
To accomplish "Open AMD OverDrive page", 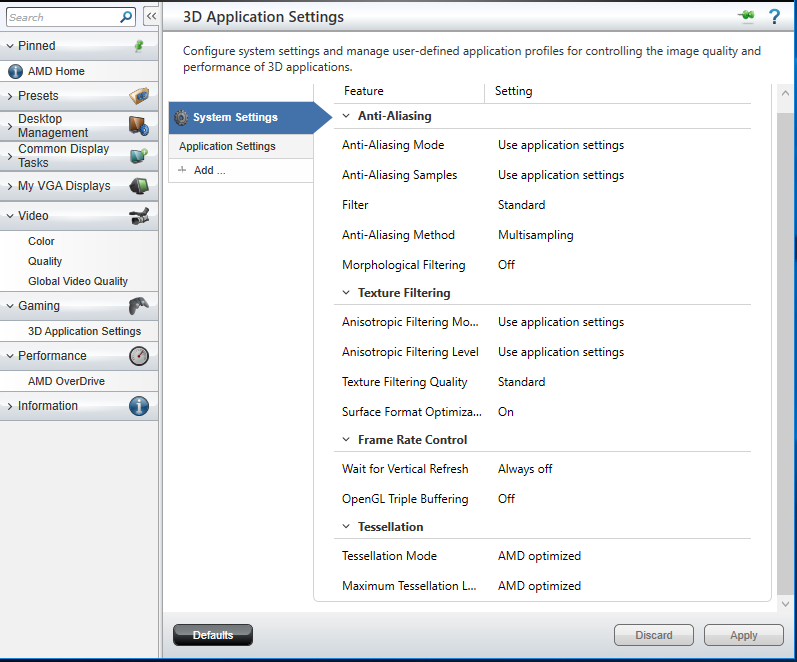I will click(66, 381).
